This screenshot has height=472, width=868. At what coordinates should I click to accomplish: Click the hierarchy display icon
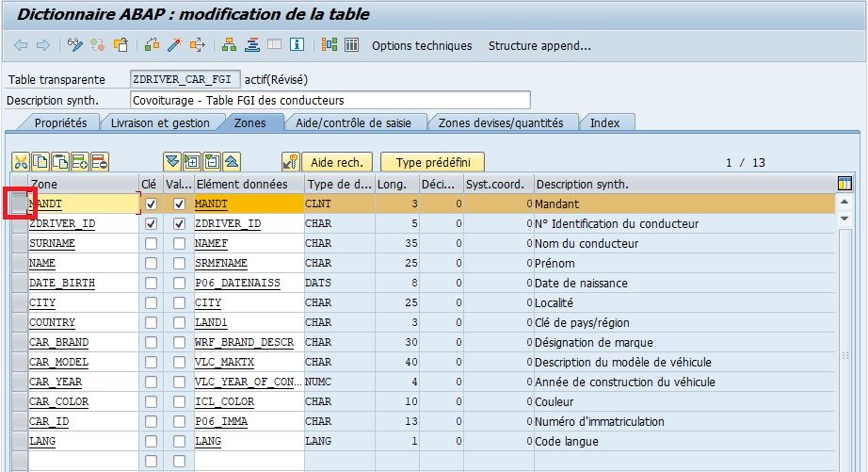(x=229, y=45)
